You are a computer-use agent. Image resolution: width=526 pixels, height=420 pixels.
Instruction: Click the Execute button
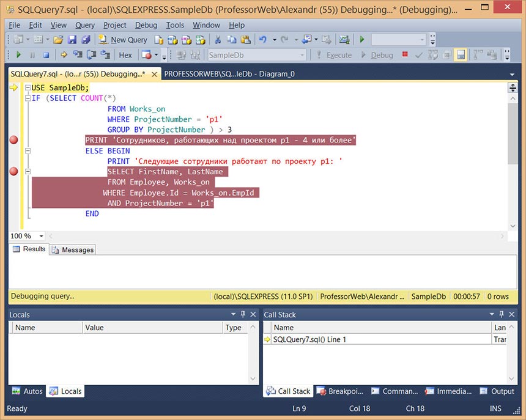coord(334,55)
